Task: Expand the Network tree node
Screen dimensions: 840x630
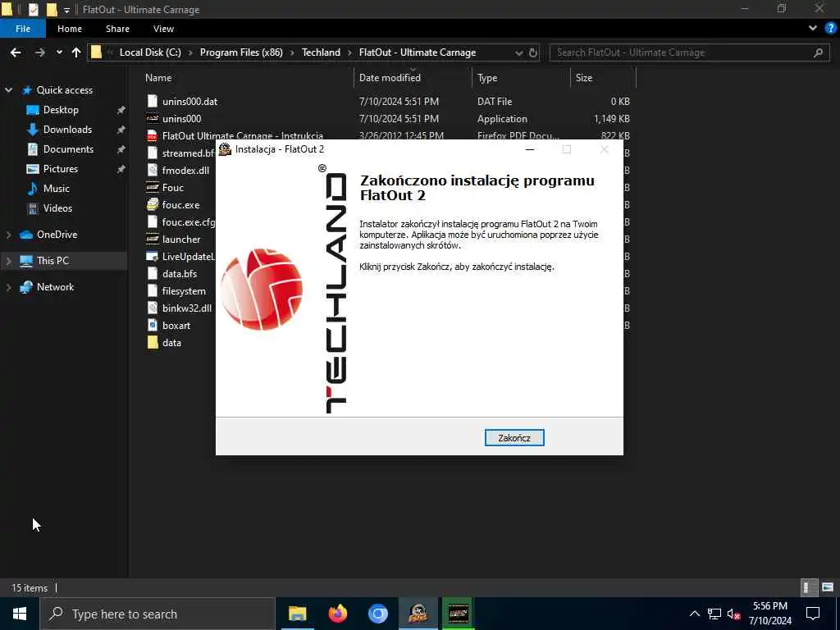Action: click(8, 287)
